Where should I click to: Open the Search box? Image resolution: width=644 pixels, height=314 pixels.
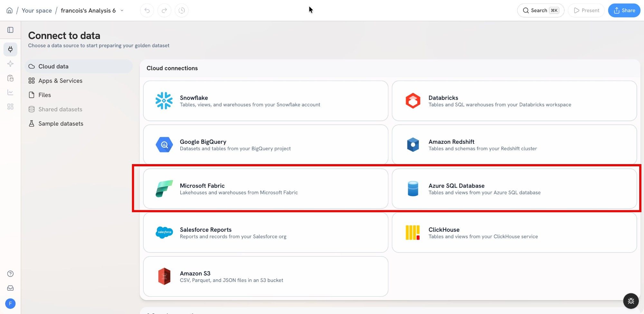pos(541,10)
